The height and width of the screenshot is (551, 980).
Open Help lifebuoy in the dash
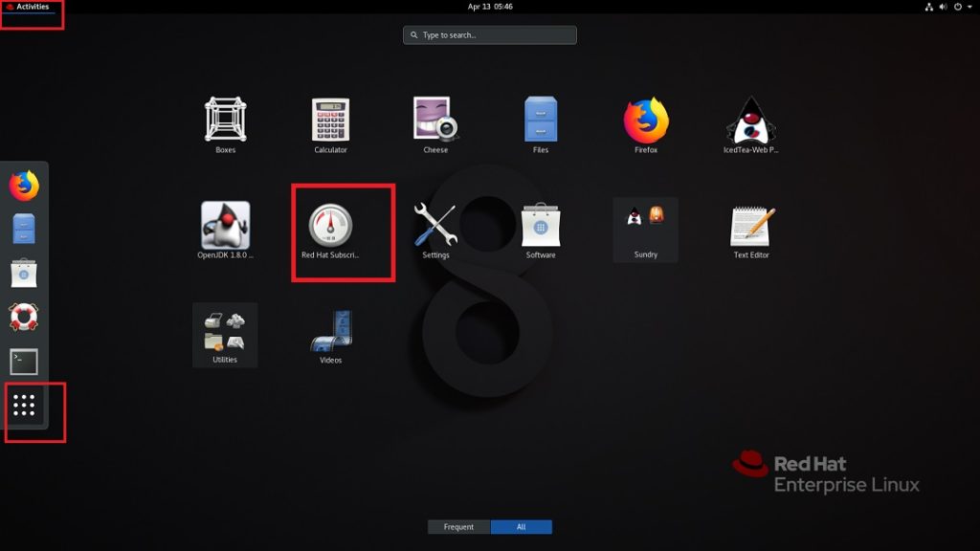point(24,317)
